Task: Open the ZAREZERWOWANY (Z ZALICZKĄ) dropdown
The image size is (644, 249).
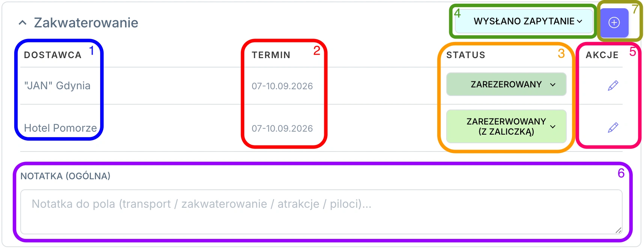Action: pyautogui.click(x=506, y=126)
